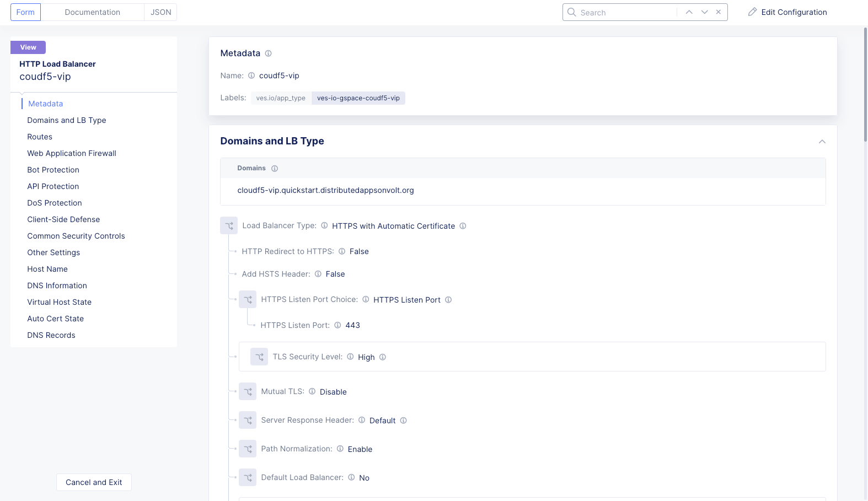Screen dimensions: 868x501
Task: Click the pencil icon for Edit Configuration
Action: (x=752, y=12)
